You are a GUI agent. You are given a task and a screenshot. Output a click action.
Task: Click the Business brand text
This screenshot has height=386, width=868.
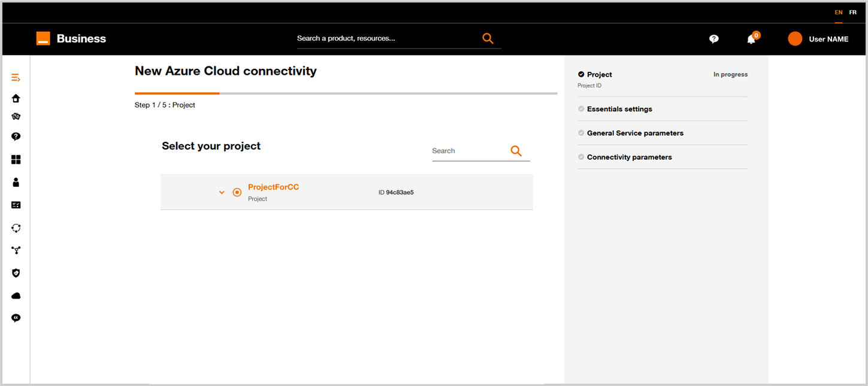(x=81, y=39)
